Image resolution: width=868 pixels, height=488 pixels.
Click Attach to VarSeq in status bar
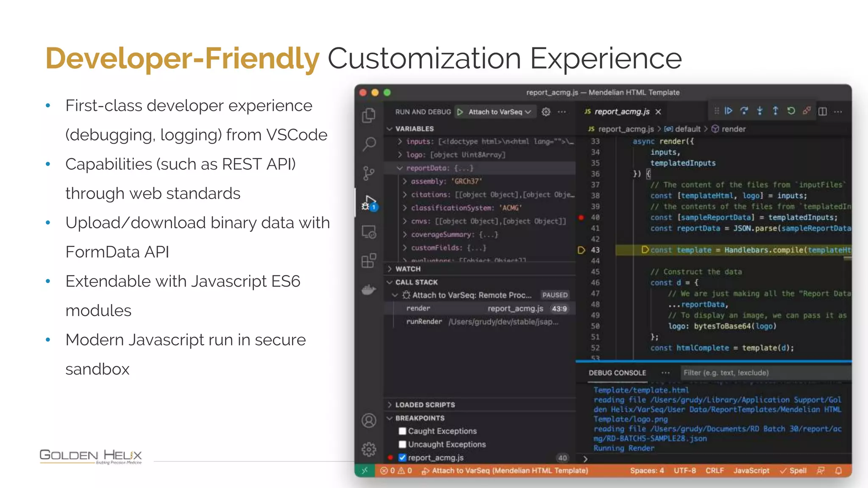tap(505, 471)
